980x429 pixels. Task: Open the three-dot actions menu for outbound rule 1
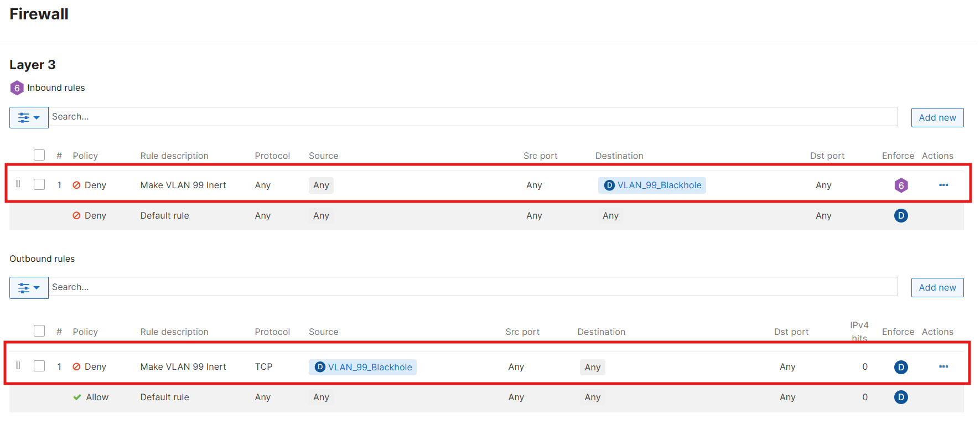[943, 366]
